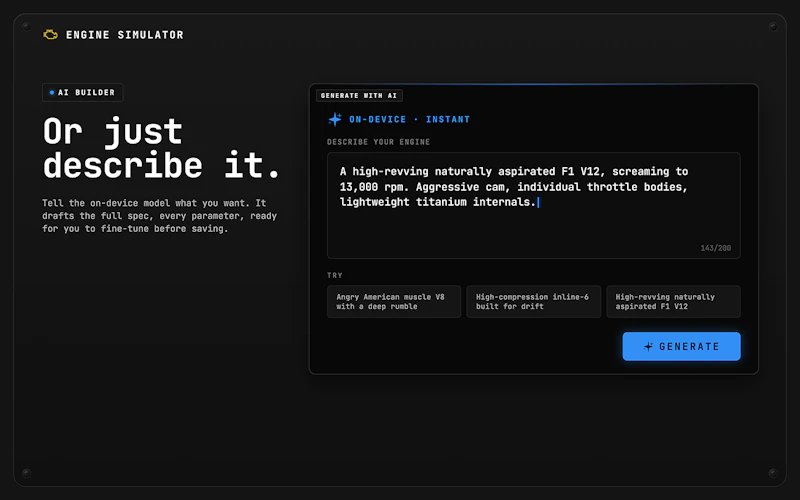Click the DESCRIBE YOUR ENGINE label
The width and height of the screenshot is (800, 500).
[x=378, y=142]
